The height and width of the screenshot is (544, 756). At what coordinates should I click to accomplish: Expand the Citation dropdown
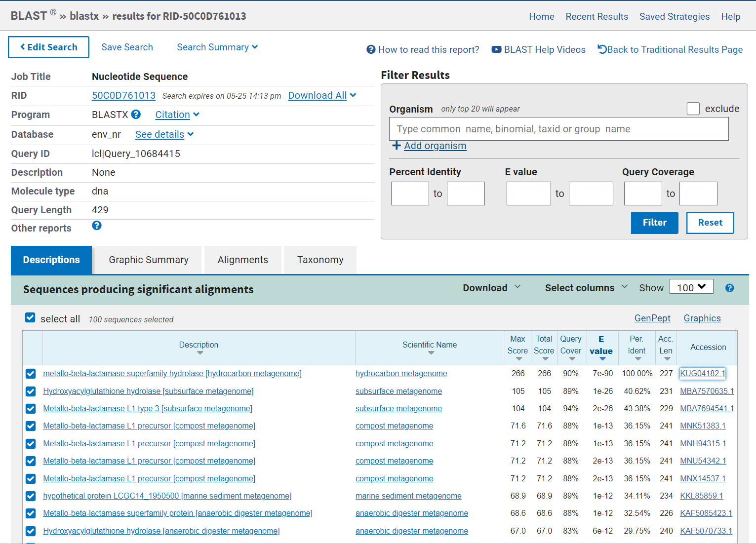(x=177, y=115)
